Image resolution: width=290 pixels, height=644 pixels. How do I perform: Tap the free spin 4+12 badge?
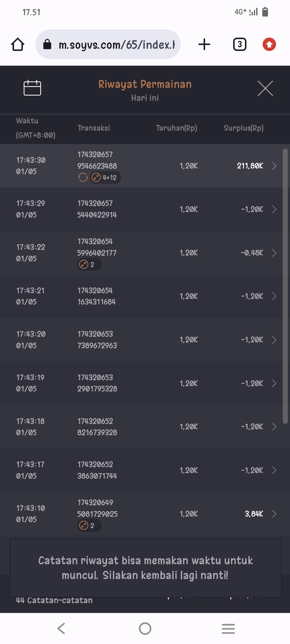point(105,177)
